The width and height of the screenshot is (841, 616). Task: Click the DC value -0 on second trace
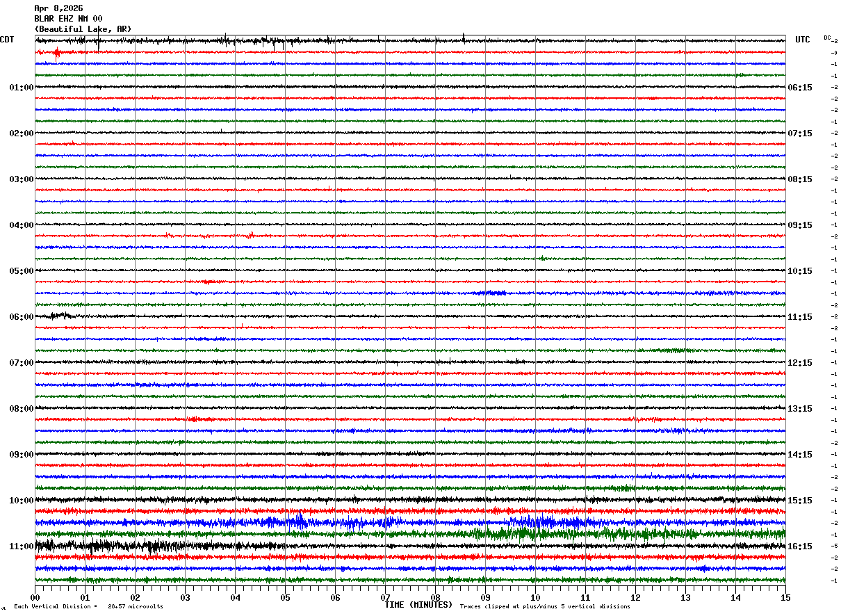pos(833,53)
